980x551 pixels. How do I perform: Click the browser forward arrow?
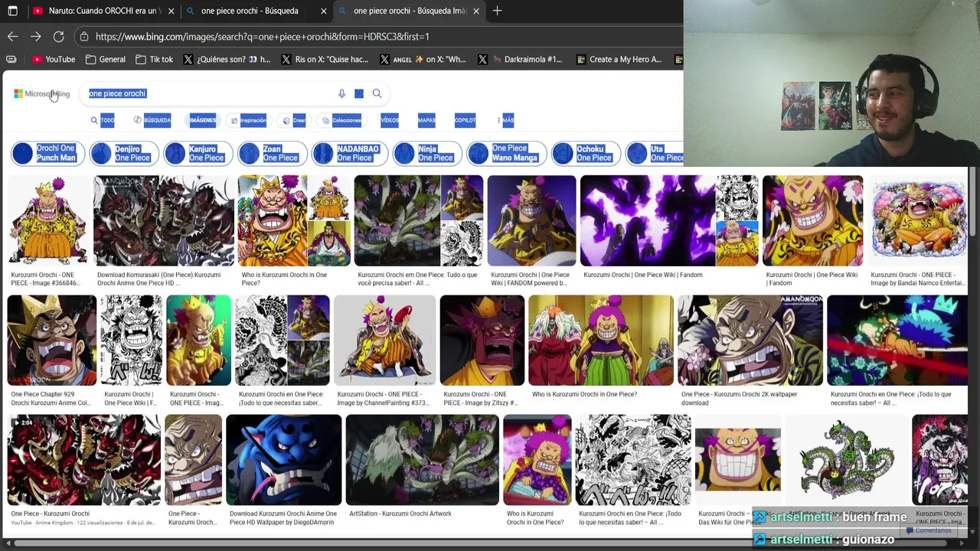pyautogui.click(x=35, y=36)
